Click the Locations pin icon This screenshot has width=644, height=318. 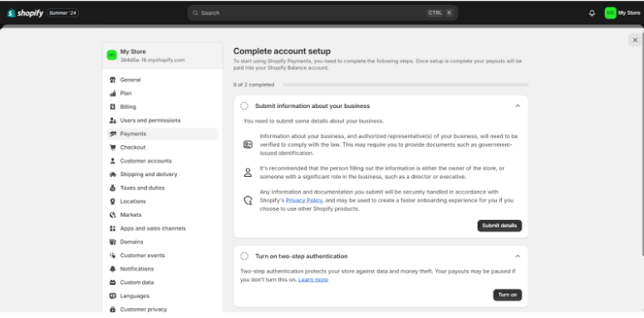point(112,202)
